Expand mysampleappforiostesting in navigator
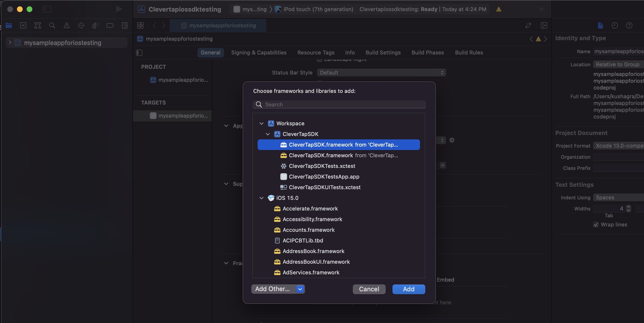This screenshot has width=644, height=323. pos(10,43)
